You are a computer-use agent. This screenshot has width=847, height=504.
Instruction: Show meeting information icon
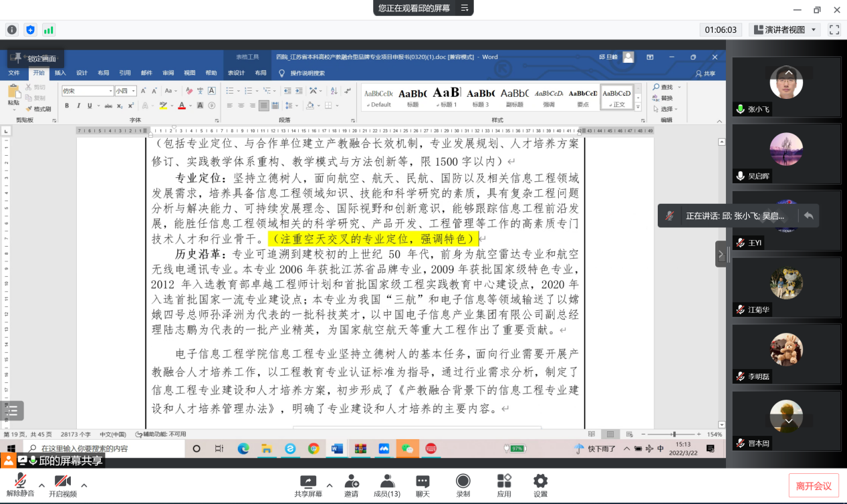[12, 29]
